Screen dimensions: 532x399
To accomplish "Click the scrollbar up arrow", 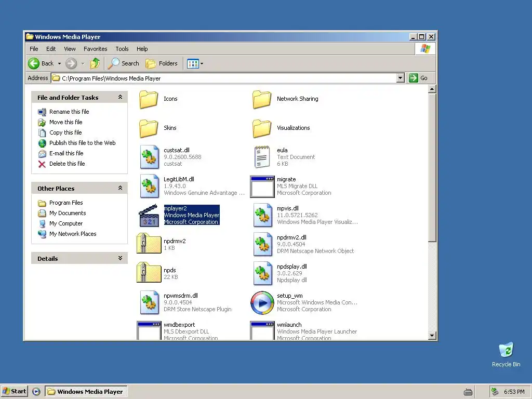I will pos(432,89).
